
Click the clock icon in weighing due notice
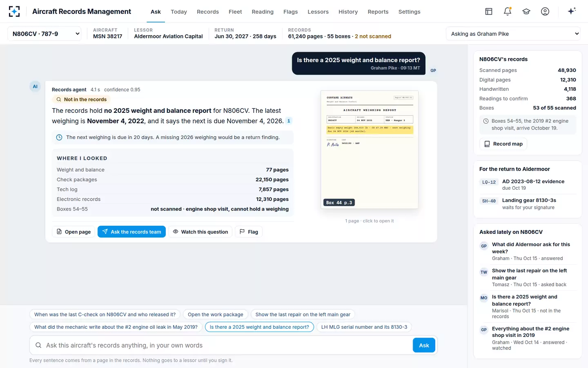[x=59, y=137]
